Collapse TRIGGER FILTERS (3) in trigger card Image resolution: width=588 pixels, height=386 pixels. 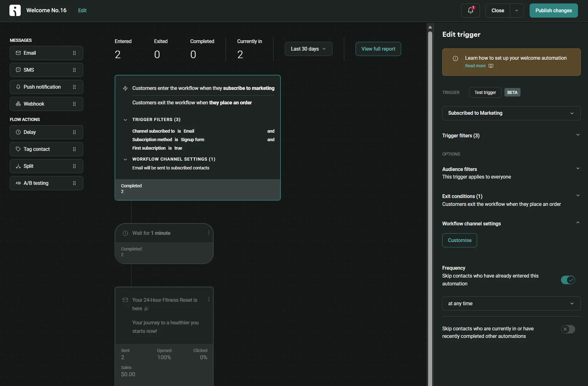(125, 120)
